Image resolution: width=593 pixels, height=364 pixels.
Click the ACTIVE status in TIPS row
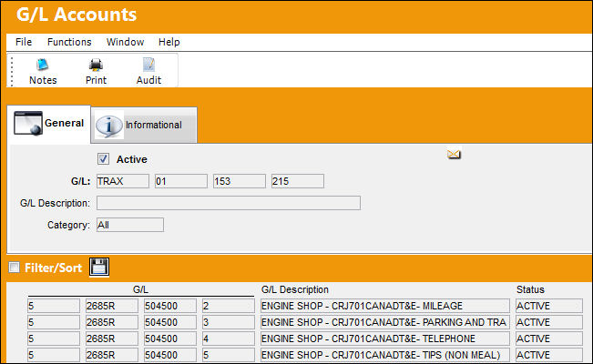pyautogui.click(x=549, y=355)
